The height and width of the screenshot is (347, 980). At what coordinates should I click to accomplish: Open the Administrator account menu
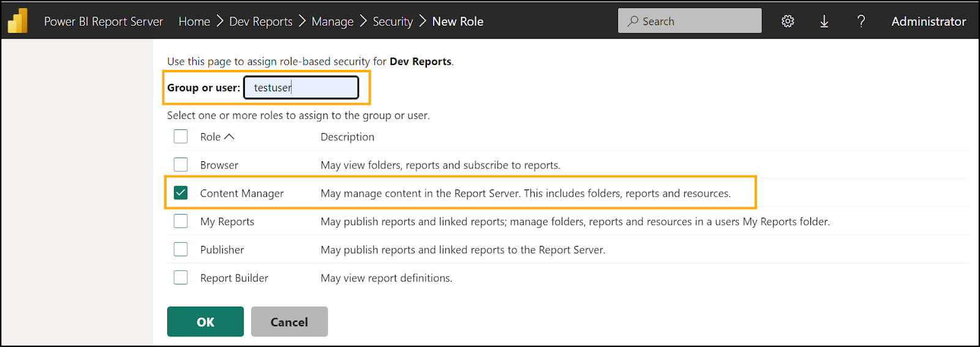click(929, 21)
